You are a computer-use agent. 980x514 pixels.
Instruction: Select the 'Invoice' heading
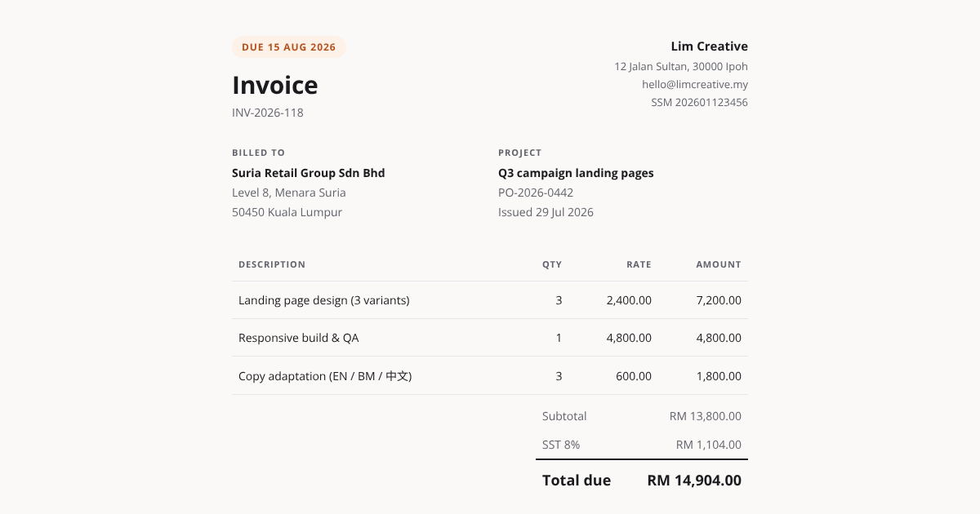tap(275, 85)
